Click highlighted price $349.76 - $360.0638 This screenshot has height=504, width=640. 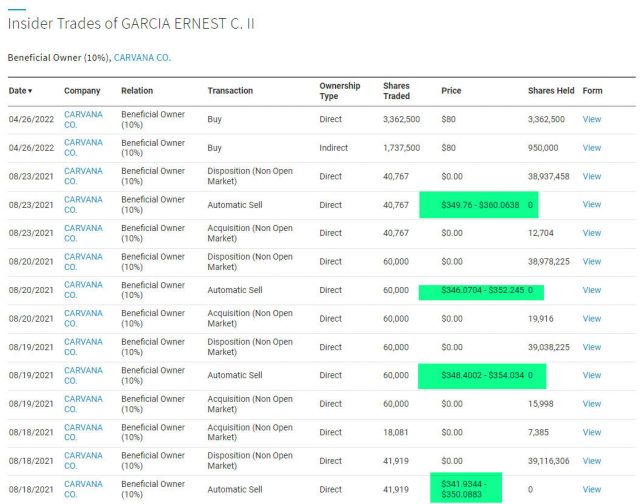(475, 205)
